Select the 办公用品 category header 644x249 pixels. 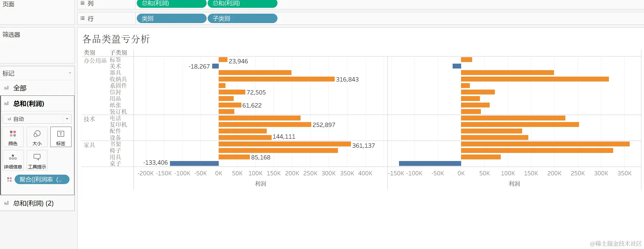[x=95, y=61]
